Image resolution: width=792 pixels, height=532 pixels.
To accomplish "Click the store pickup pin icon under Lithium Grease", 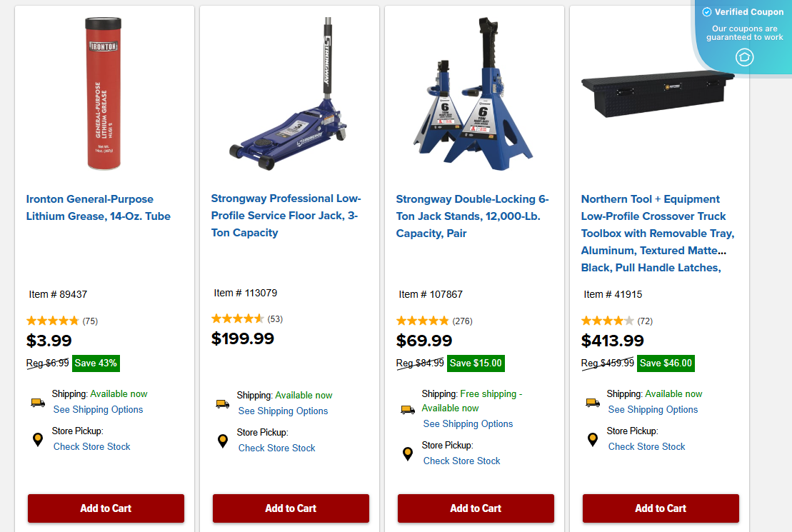I will [38, 439].
